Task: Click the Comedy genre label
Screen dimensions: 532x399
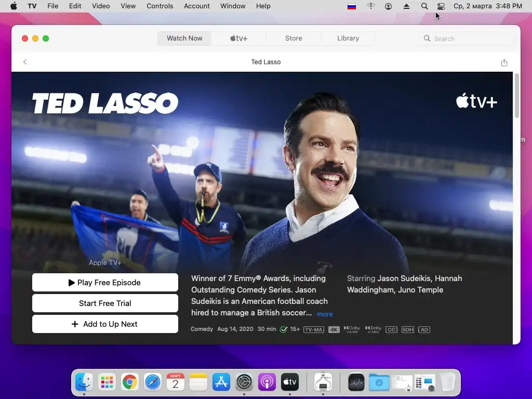Action: [202, 329]
